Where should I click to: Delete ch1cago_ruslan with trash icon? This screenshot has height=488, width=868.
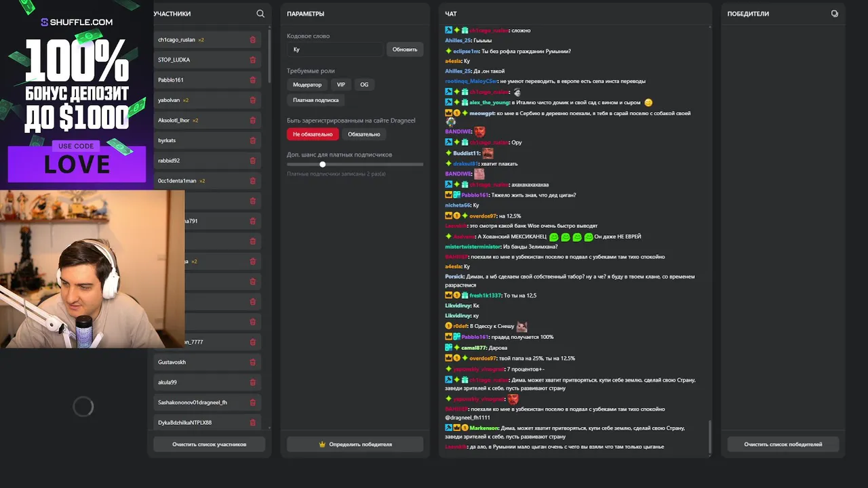(x=253, y=40)
